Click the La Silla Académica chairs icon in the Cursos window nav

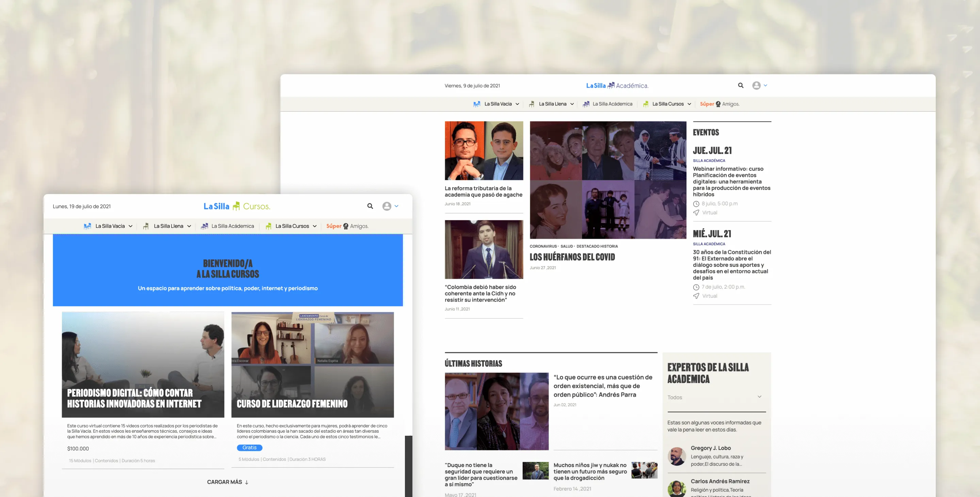click(204, 226)
